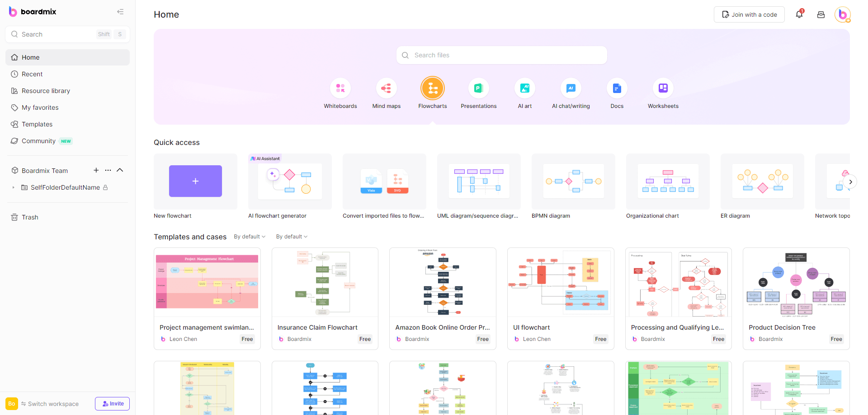Open the Presentations icon
This screenshot has width=868, height=415.
pos(479,88)
